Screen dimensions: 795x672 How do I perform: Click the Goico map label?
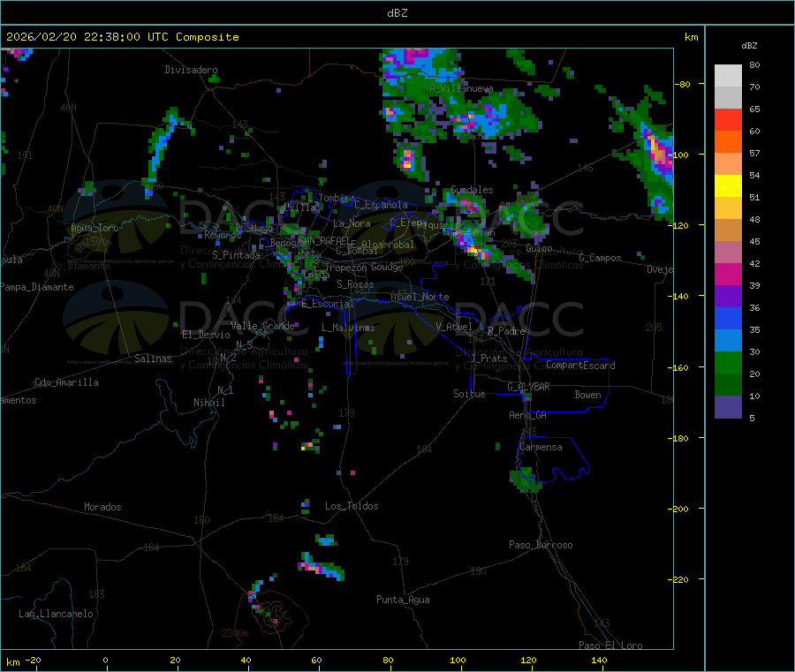click(x=539, y=248)
